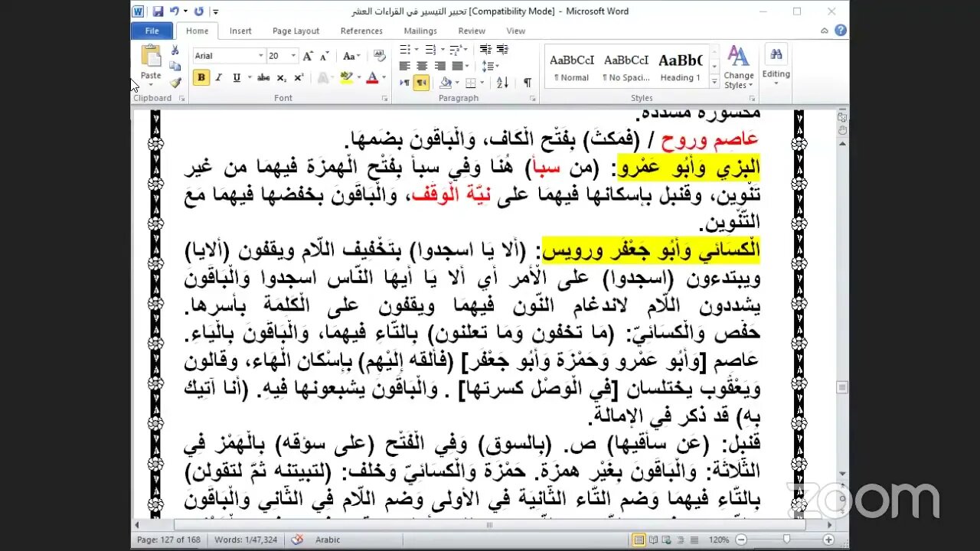Set right-to-left text direction
This screenshot has height=551, width=980.
click(x=421, y=83)
